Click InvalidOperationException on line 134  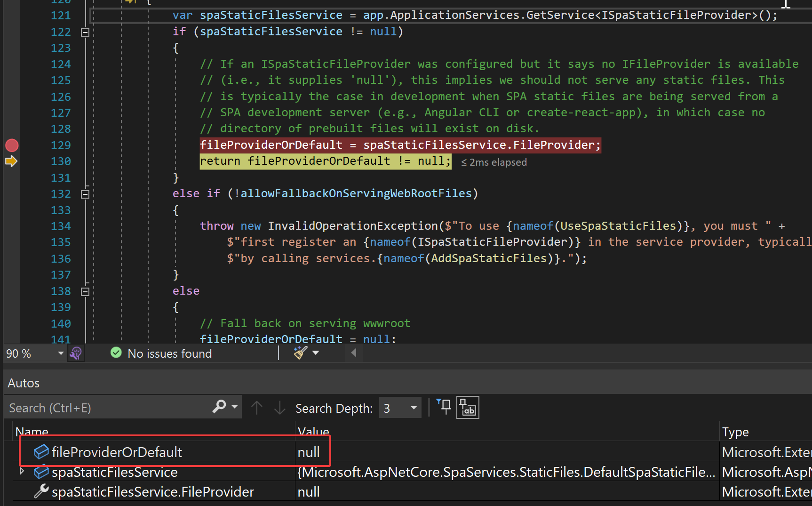tap(353, 226)
